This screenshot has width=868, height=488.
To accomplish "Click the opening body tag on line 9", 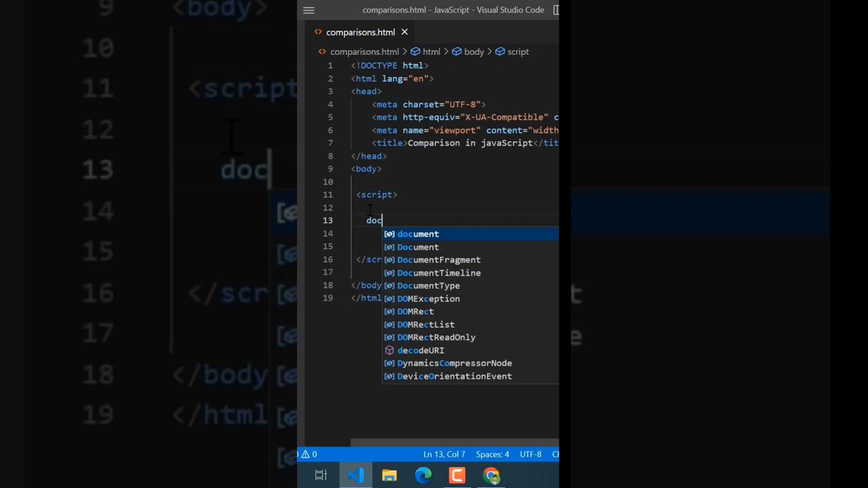I will (x=366, y=169).
